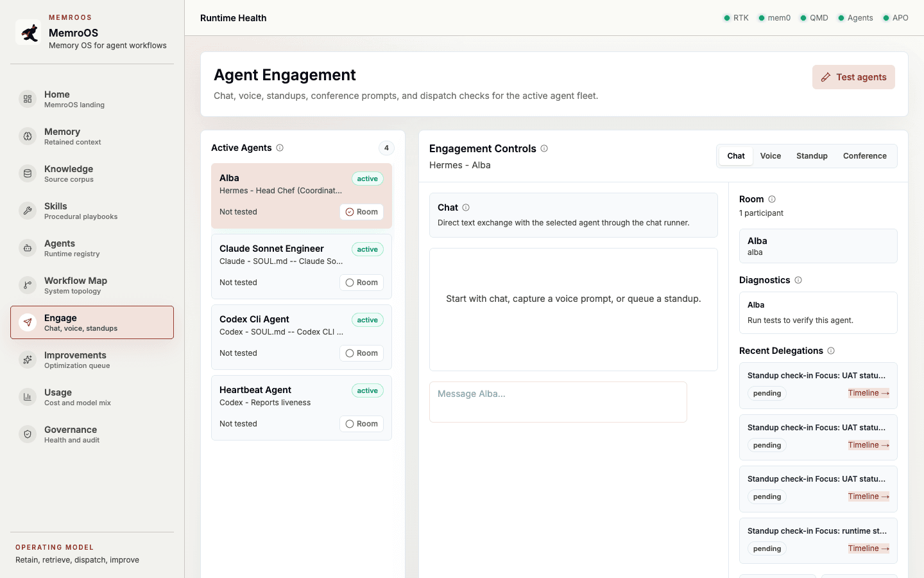Image resolution: width=924 pixels, height=578 pixels.
Task: Click the Test agents button label
Action: tap(861, 77)
